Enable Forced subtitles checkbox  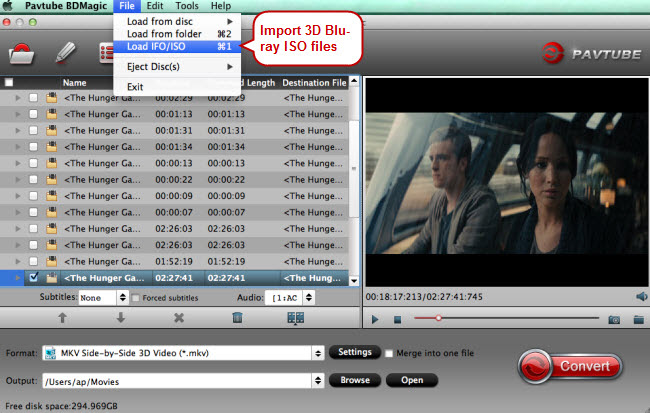(x=135, y=298)
